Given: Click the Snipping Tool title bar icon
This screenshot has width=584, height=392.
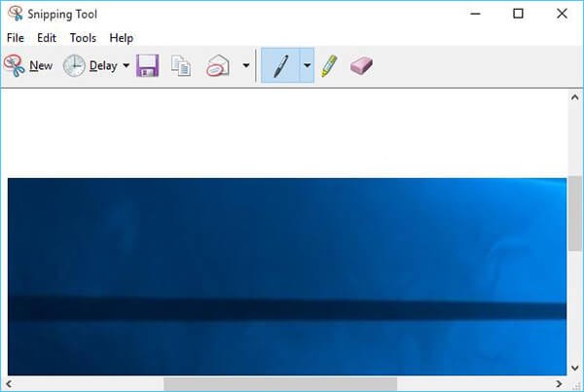Looking at the screenshot, I should click(x=15, y=14).
